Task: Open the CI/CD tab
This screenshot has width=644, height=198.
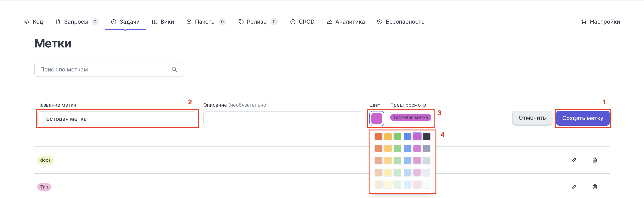Action: [302, 22]
